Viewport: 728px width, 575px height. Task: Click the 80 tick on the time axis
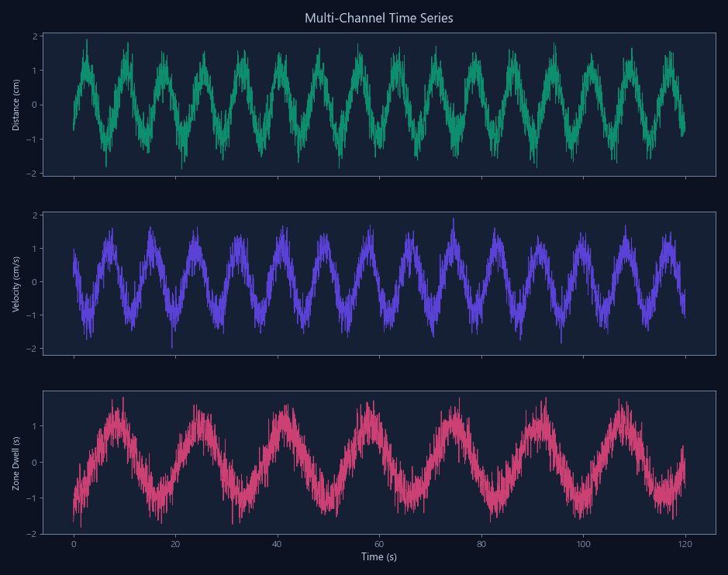[x=481, y=544]
